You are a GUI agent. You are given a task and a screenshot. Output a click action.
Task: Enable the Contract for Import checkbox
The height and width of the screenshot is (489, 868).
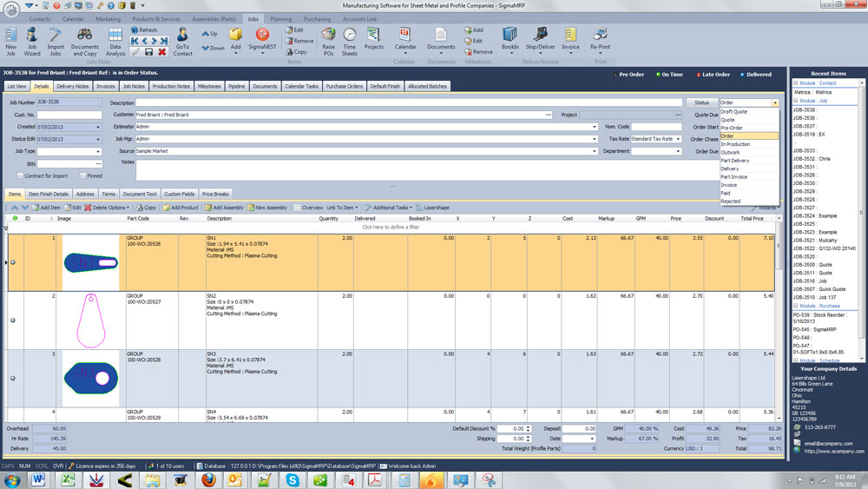coord(21,175)
